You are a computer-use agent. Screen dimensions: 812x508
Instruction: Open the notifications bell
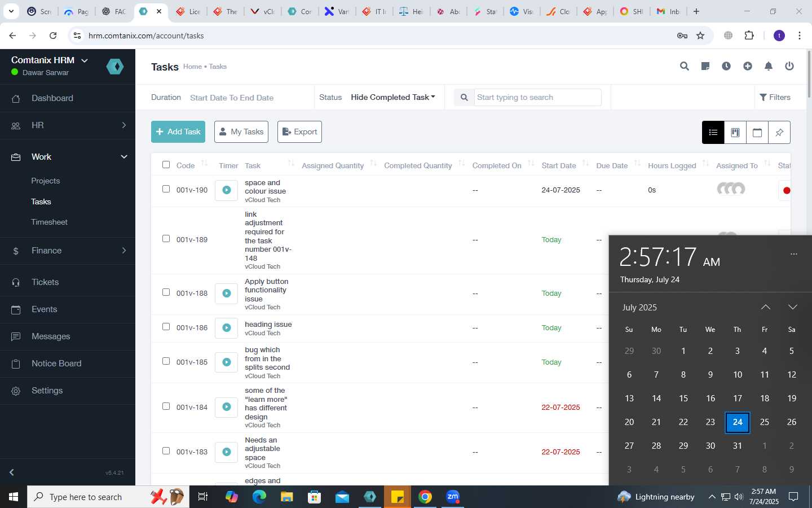tap(769, 66)
